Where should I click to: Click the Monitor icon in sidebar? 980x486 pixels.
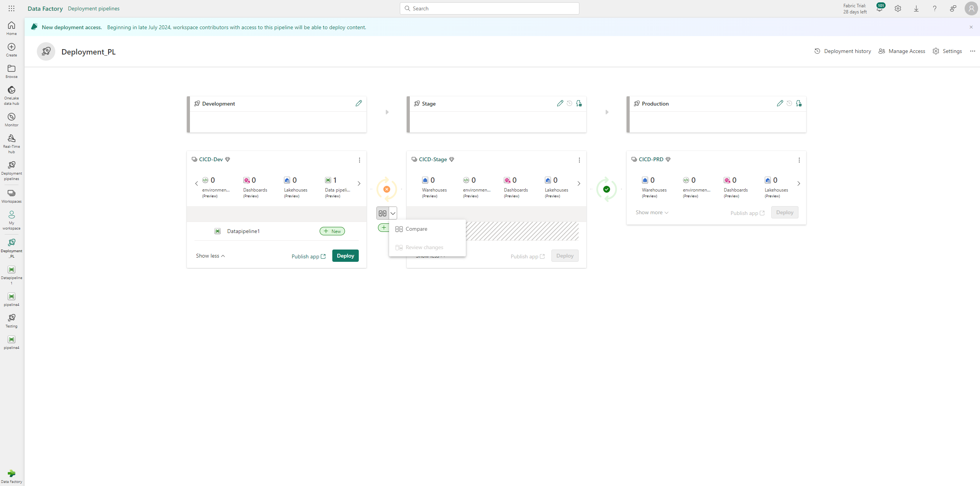point(11,119)
